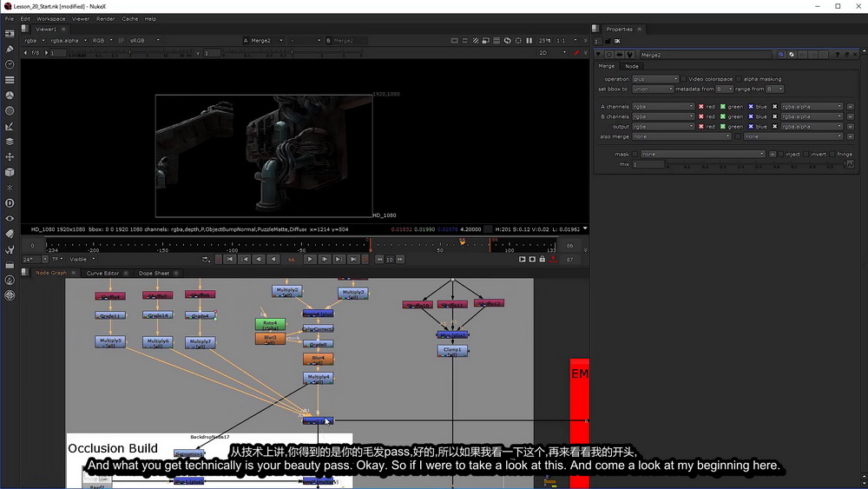Open the Views nodes eye icon
The image size is (868, 489).
[x=10, y=218]
